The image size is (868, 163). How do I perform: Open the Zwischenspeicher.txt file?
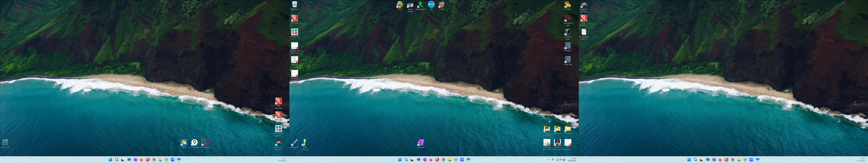click(584, 34)
